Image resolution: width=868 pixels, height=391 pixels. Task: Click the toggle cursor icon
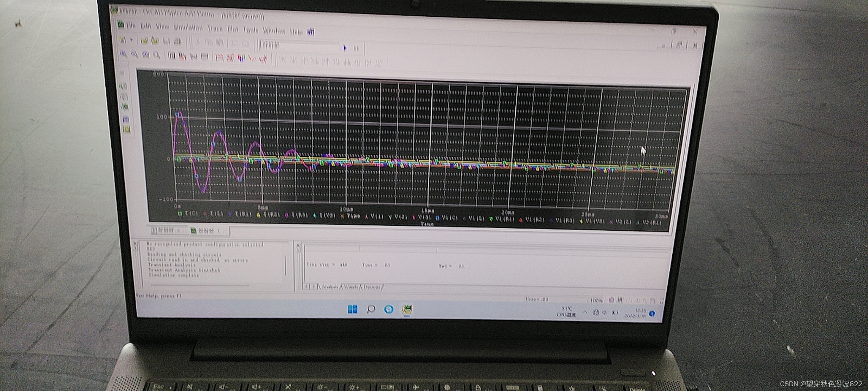263,59
